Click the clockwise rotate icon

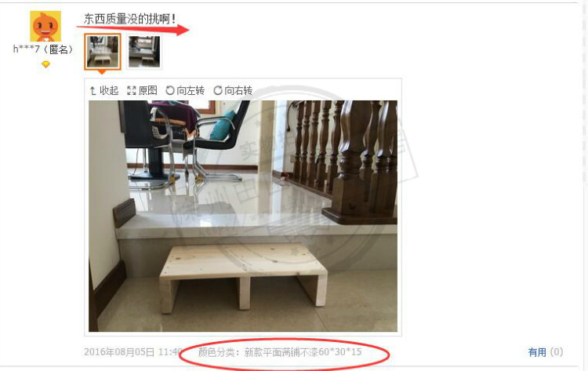pos(217,90)
